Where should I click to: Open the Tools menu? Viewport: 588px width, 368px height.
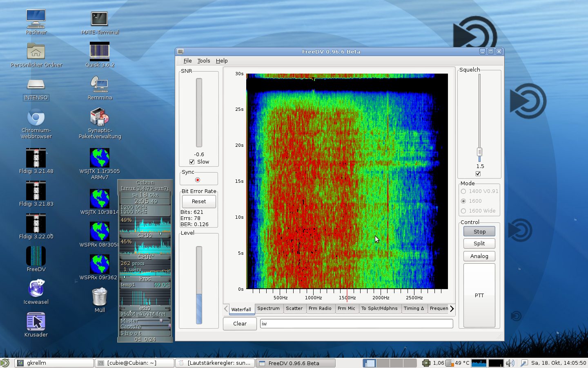204,61
